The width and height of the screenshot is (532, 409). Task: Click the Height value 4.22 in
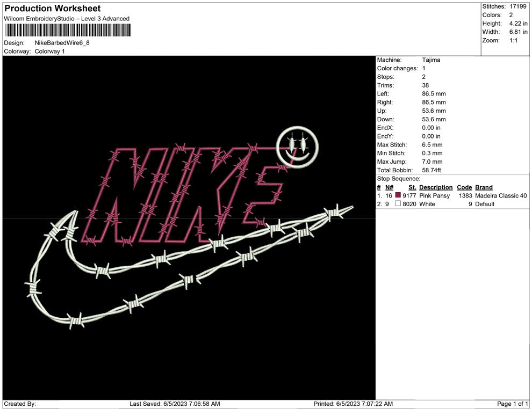point(518,24)
